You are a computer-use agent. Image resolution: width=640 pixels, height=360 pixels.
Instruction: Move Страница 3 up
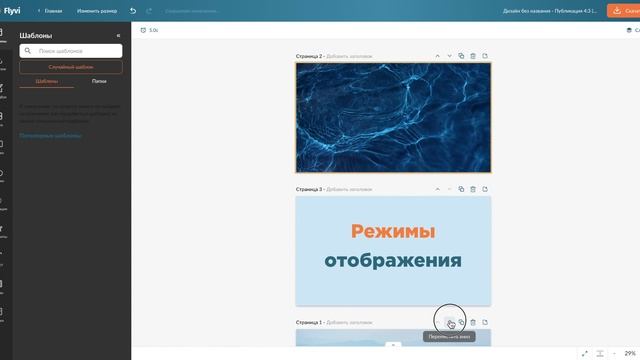[x=438, y=189]
